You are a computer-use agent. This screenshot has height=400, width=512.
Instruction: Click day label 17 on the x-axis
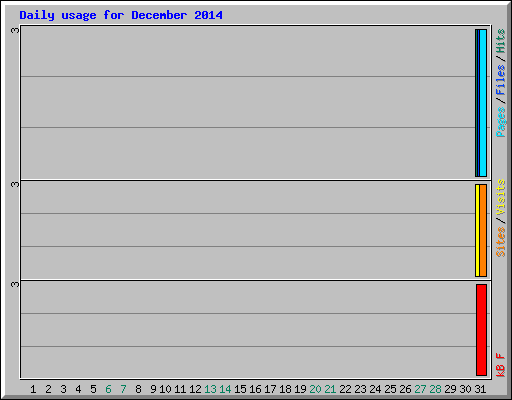[x=270, y=389]
